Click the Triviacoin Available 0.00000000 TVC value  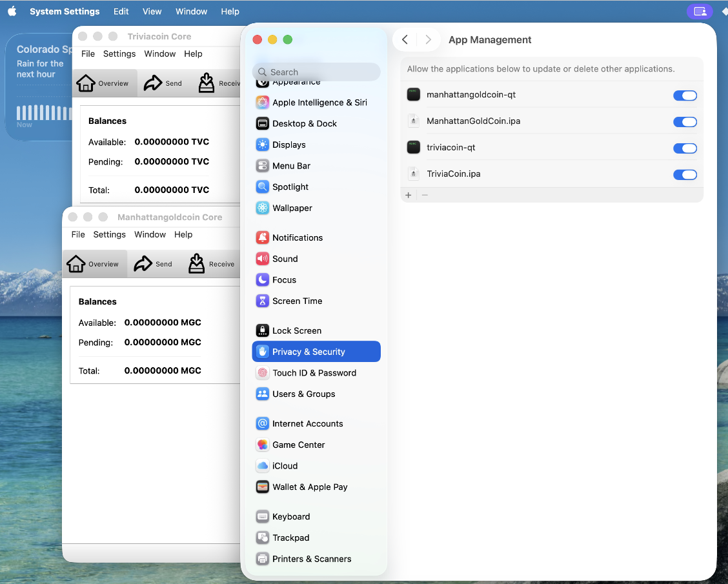click(172, 141)
